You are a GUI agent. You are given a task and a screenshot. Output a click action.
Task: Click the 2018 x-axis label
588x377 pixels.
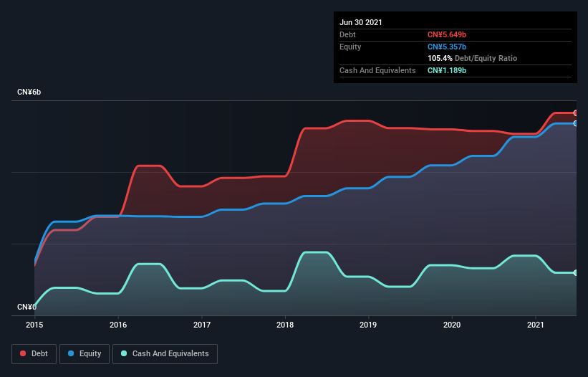285,325
